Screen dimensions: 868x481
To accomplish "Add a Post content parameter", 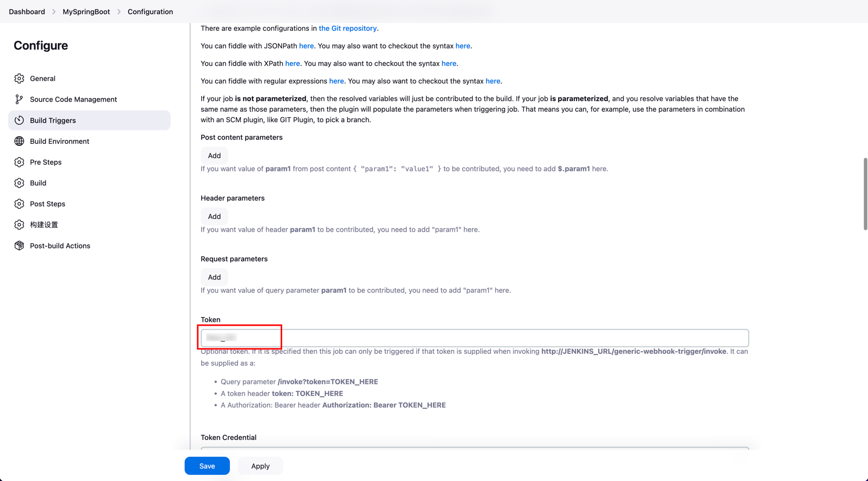I will (x=214, y=156).
